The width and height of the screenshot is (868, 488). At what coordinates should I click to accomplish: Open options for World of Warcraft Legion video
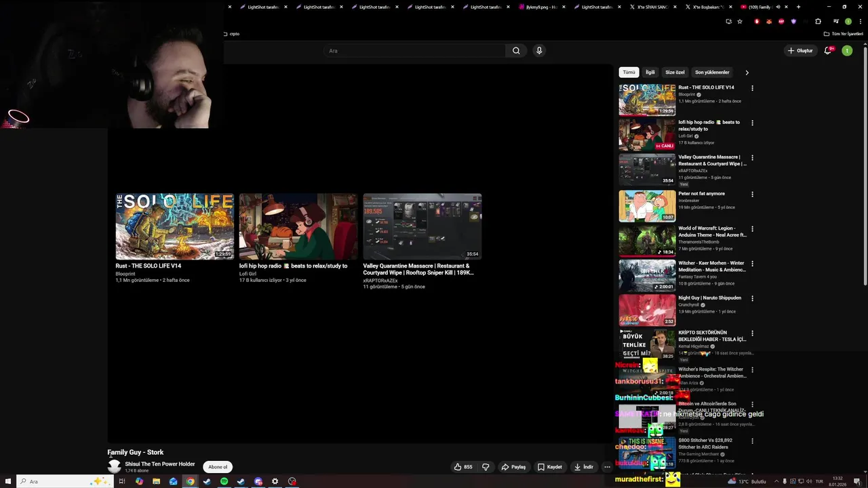[752, 229]
